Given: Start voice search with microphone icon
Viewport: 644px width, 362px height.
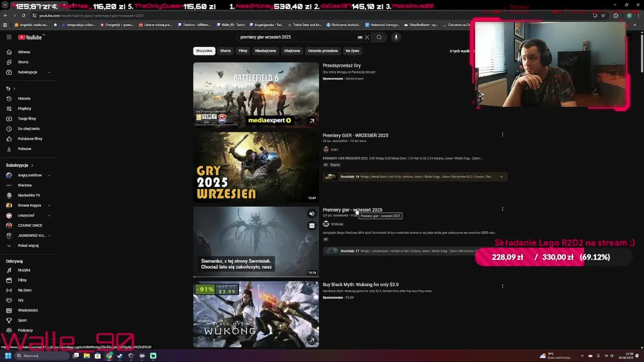Looking at the screenshot, I should click(x=396, y=37).
